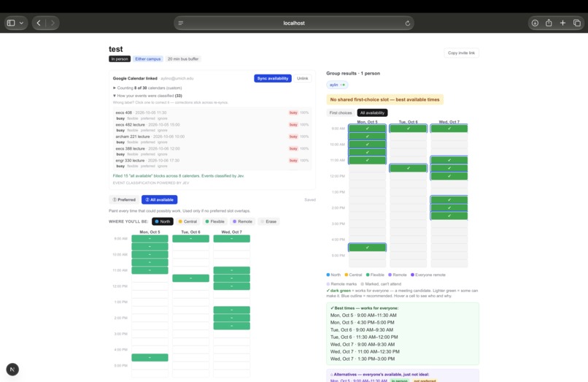Click Tue Oct 6 11:30 AM cell in paint grid
This screenshot has height=382, width=588.
[x=191, y=278]
